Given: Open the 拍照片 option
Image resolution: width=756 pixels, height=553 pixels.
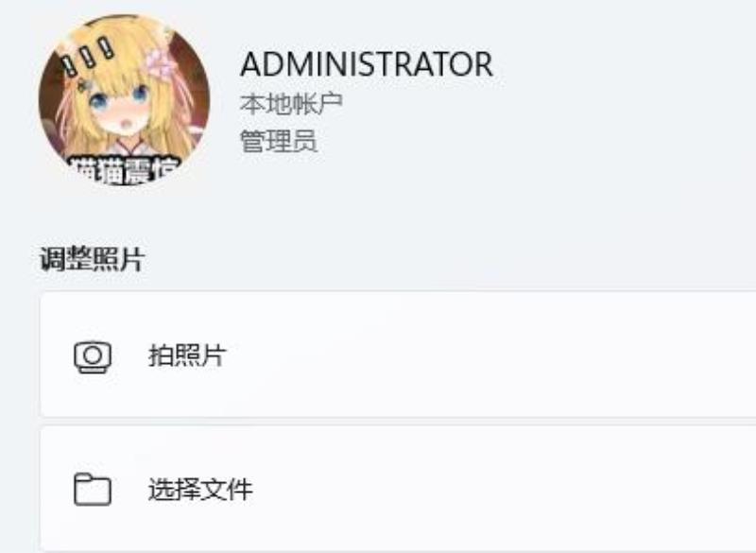Looking at the screenshot, I should 187,355.
